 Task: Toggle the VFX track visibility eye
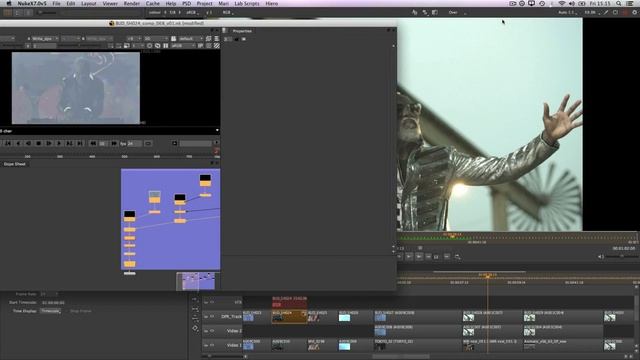(212, 302)
